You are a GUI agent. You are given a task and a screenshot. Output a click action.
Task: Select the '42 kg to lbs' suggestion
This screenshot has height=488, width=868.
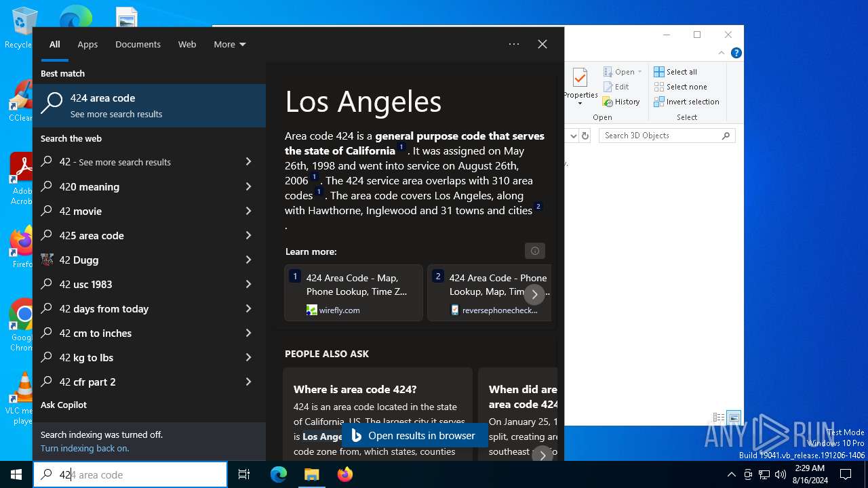click(x=149, y=357)
